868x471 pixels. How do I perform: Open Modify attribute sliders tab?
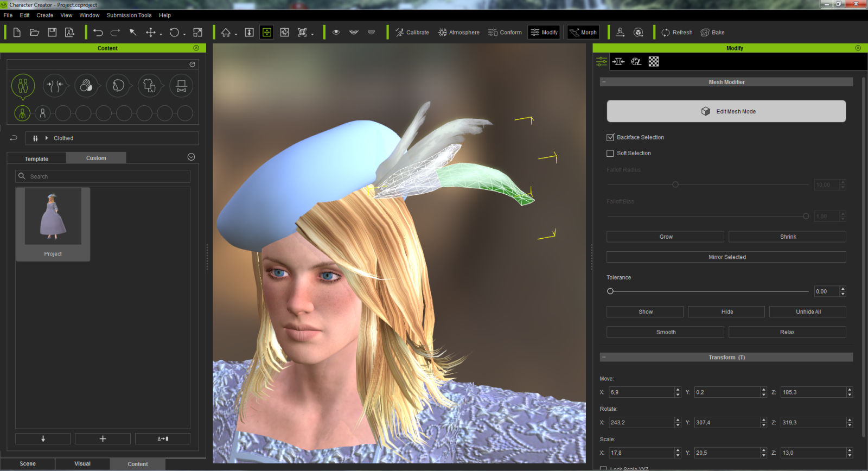602,62
